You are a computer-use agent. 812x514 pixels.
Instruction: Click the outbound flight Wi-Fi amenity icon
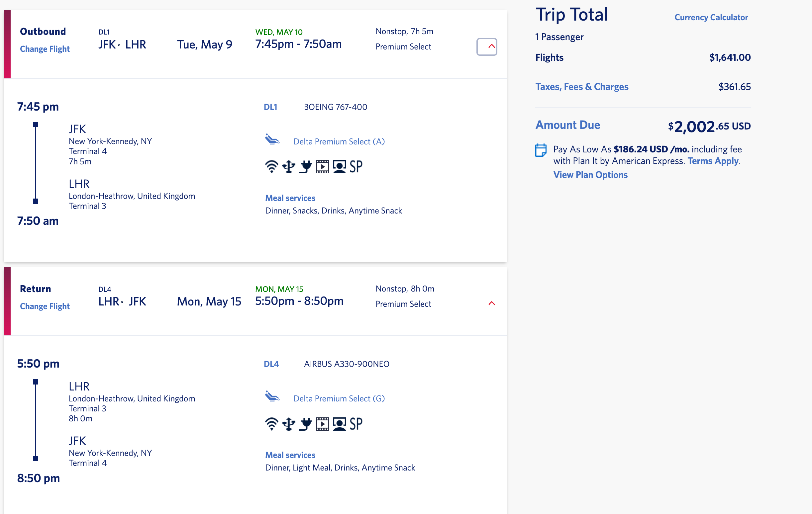click(x=271, y=167)
